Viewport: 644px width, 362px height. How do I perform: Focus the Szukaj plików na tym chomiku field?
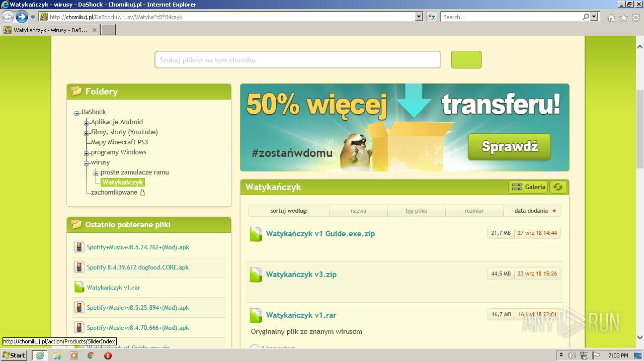pos(297,60)
